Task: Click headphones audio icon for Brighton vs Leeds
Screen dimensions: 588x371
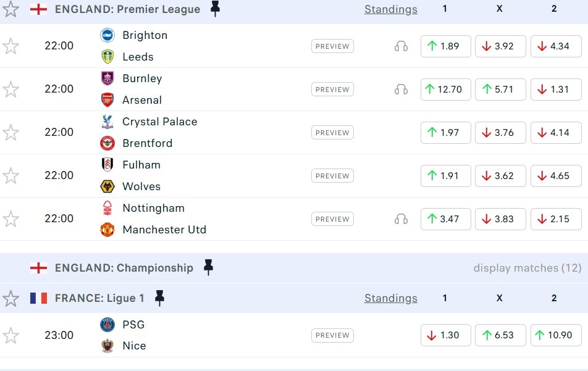Action: click(x=401, y=46)
